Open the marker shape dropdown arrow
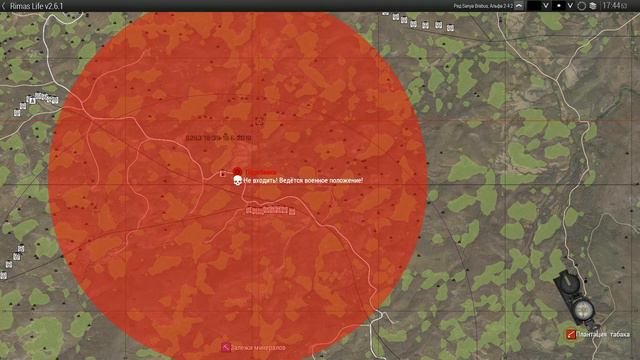The image size is (640, 360). point(570,6)
